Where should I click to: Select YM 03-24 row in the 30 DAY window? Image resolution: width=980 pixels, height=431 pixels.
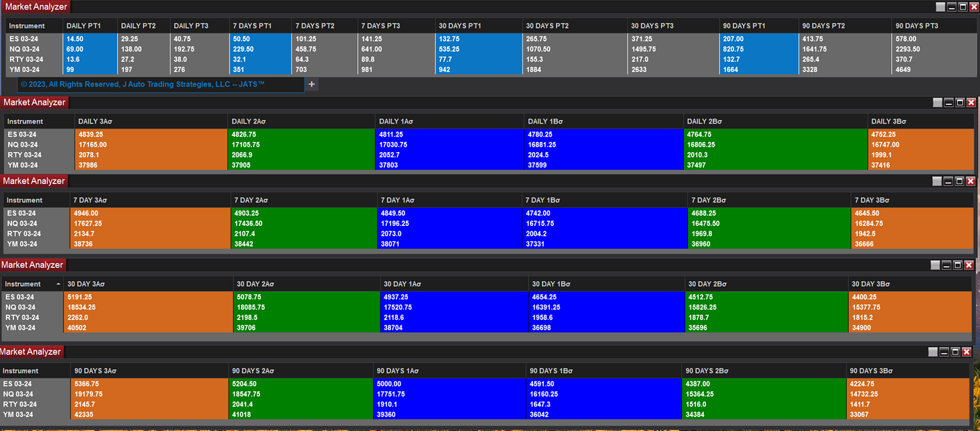[486, 327]
